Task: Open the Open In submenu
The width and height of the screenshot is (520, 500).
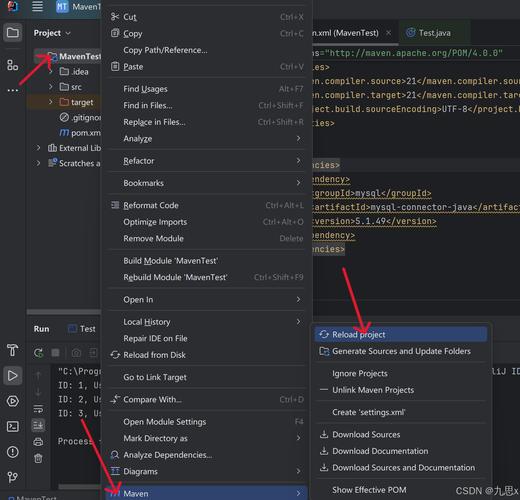Action: [207, 299]
